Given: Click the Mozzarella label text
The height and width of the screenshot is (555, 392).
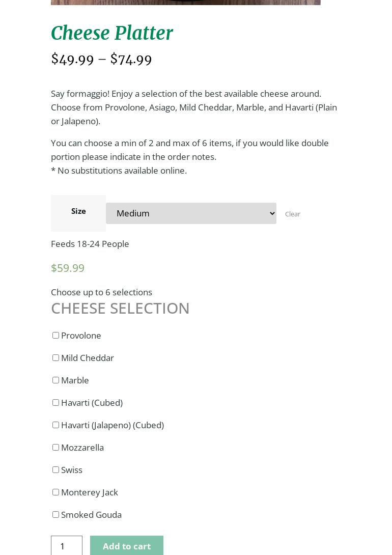Looking at the screenshot, I should click(82, 448).
